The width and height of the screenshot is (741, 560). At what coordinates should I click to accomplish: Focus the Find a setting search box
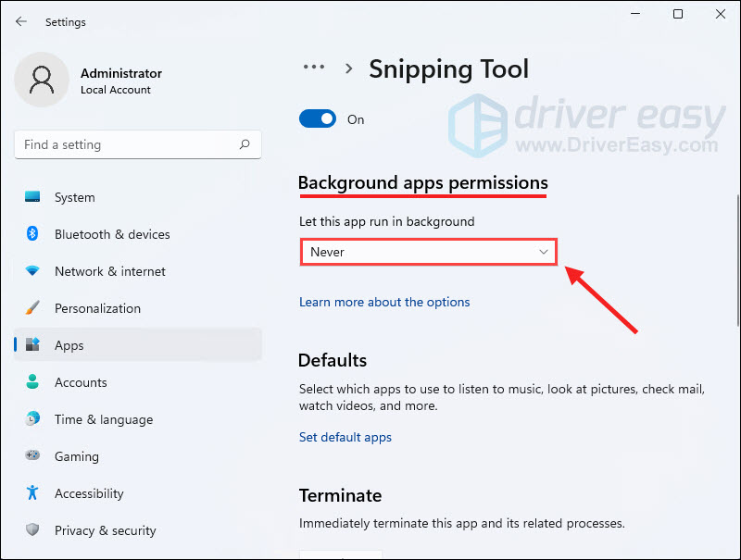point(137,144)
